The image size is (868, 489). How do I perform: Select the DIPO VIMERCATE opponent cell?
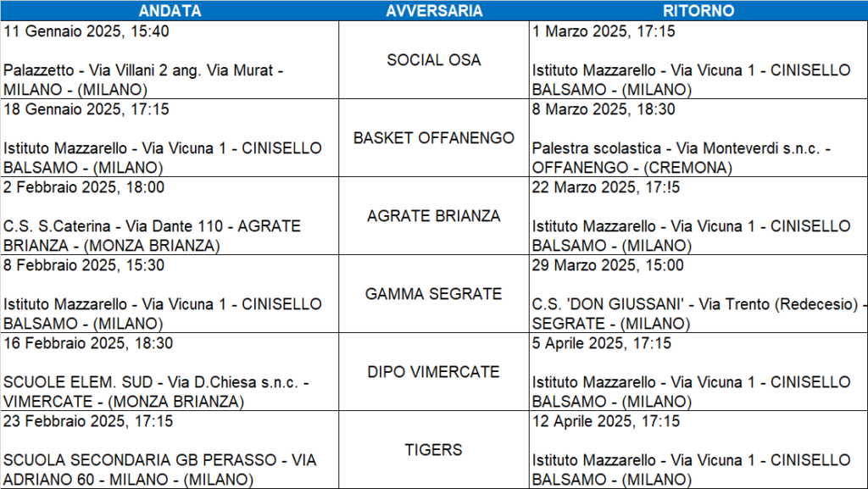(434, 372)
